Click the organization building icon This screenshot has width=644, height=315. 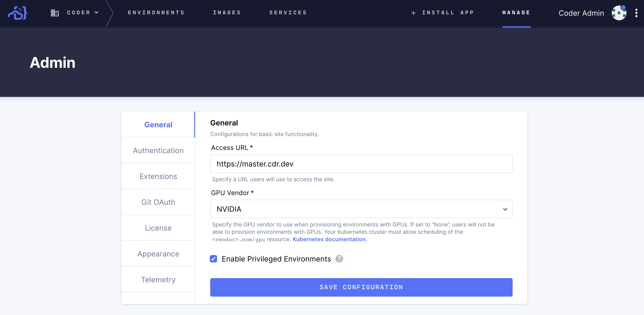coord(55,13)
